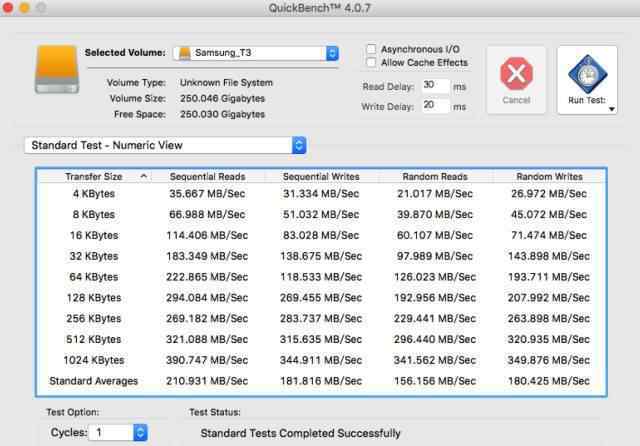Select the 8 KBytes row label
Screen dimensions: 640x446
[94, 214]
